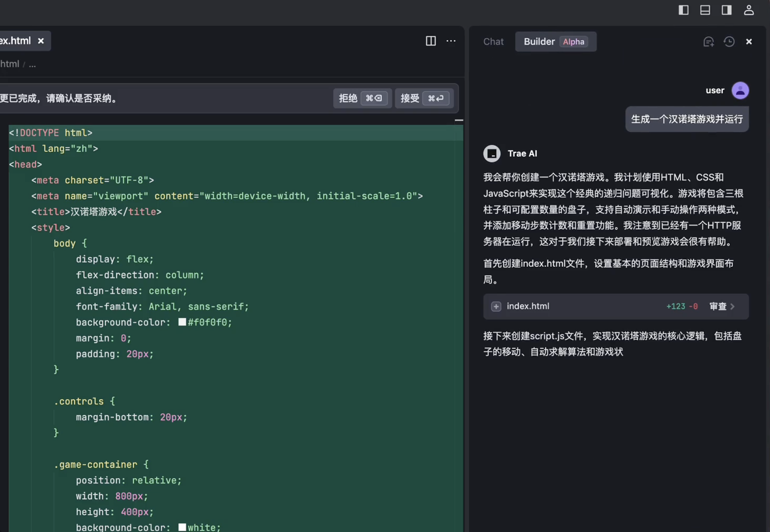
Task: Open the editor more actions ellipsis
Action: click(451, 41)
